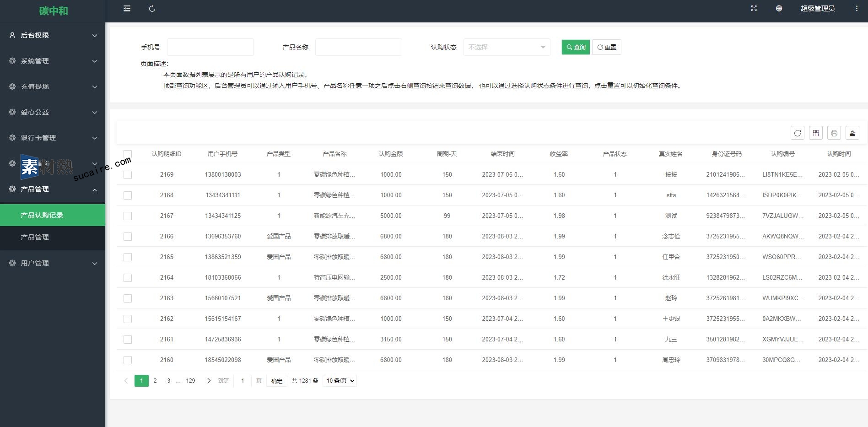
Task: Check the row with ID 2162
Action: pos(128,319)
